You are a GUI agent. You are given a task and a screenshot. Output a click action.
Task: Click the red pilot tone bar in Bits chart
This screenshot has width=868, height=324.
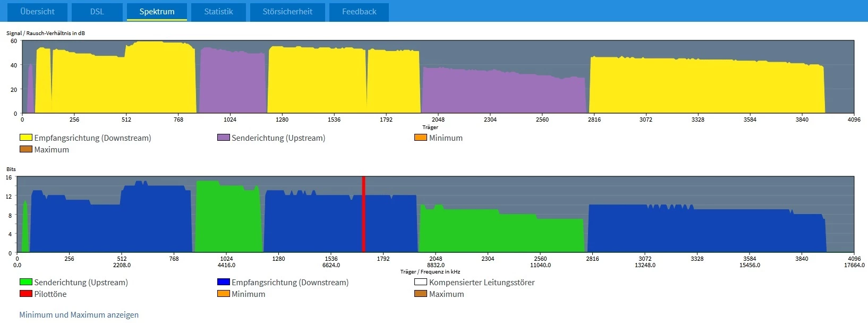[364, 214]
